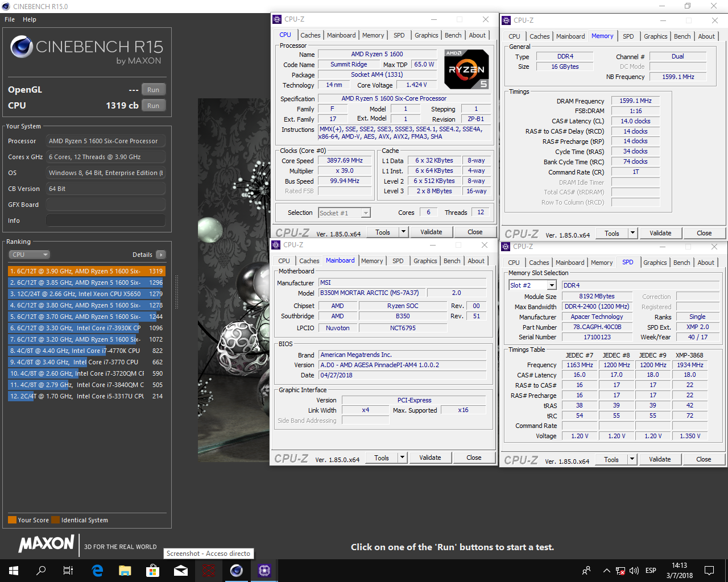This screenshot has width=728, height=582.
Task: Open About tab in Mainboard window
Action: (476, 261)
